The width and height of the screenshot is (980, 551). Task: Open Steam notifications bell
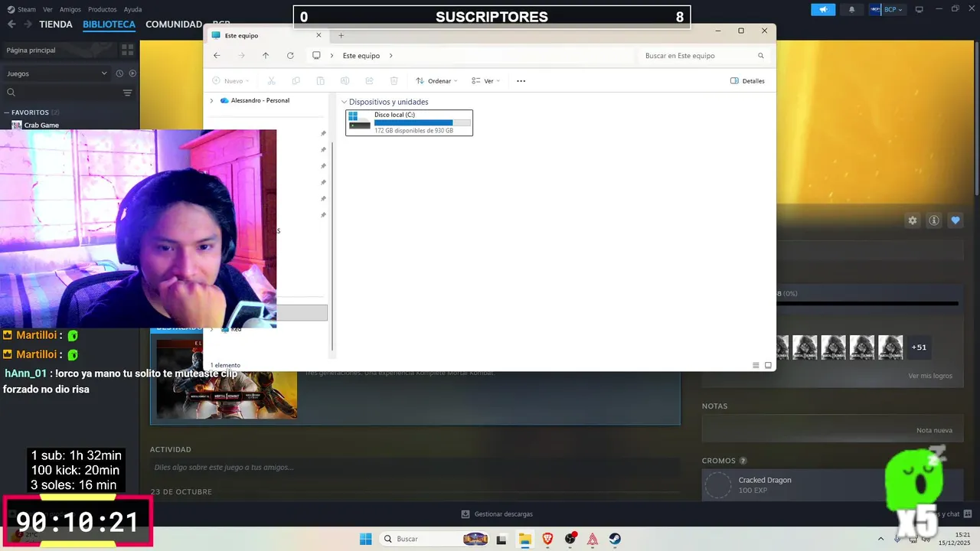click(x=852, y=9)
